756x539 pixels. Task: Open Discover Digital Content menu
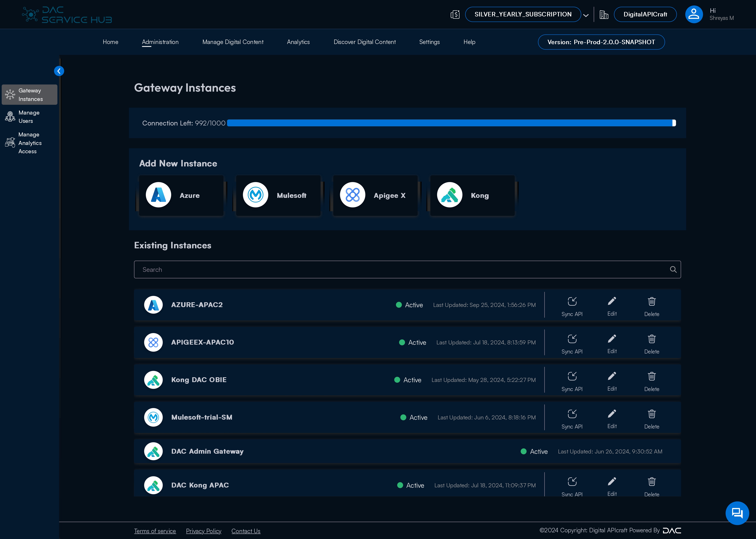[364, 42]
